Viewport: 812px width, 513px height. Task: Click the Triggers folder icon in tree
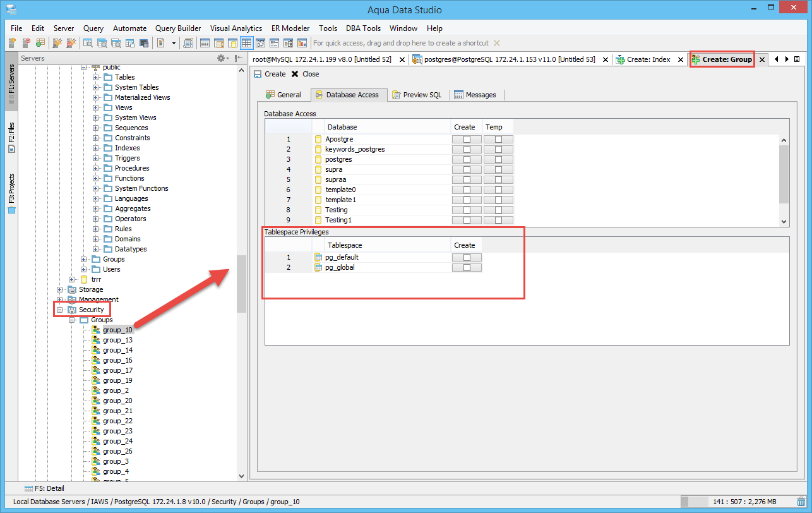pyautogui.click(x=108, y=158)
